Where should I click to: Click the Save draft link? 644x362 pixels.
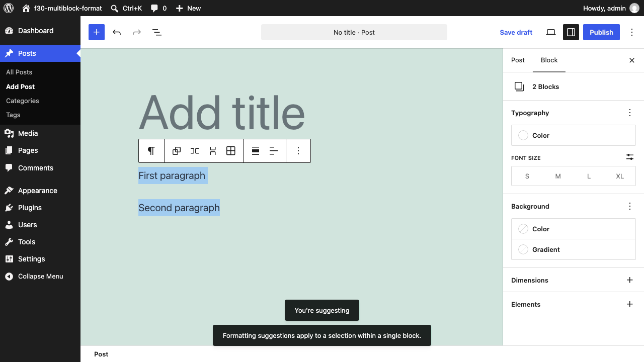[x=516, y=32]
